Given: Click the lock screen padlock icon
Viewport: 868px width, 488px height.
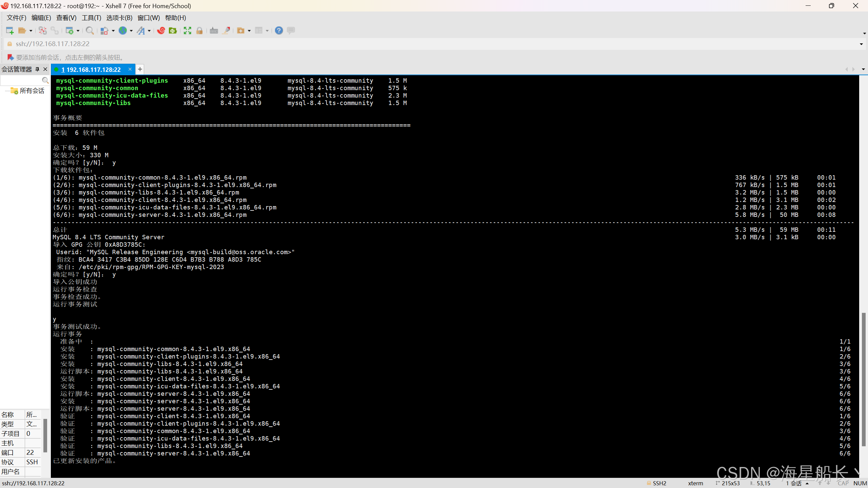Looking at the screenshot, I should click(199, 30).
